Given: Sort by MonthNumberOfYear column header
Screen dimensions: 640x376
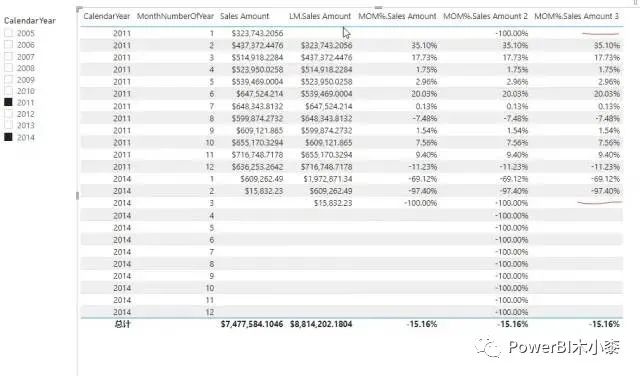Looking at the screenshot, I should point(175,16).
